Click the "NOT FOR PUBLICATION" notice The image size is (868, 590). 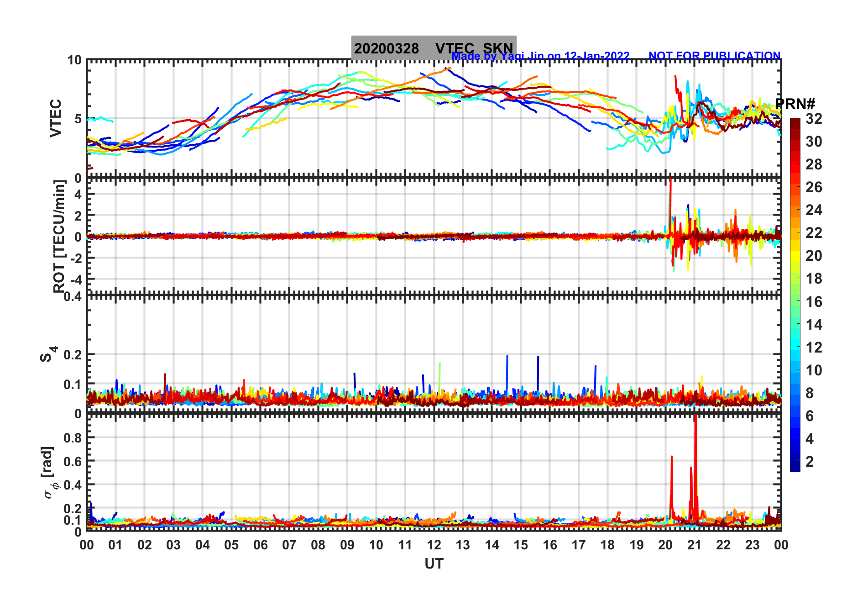point(715,56)
